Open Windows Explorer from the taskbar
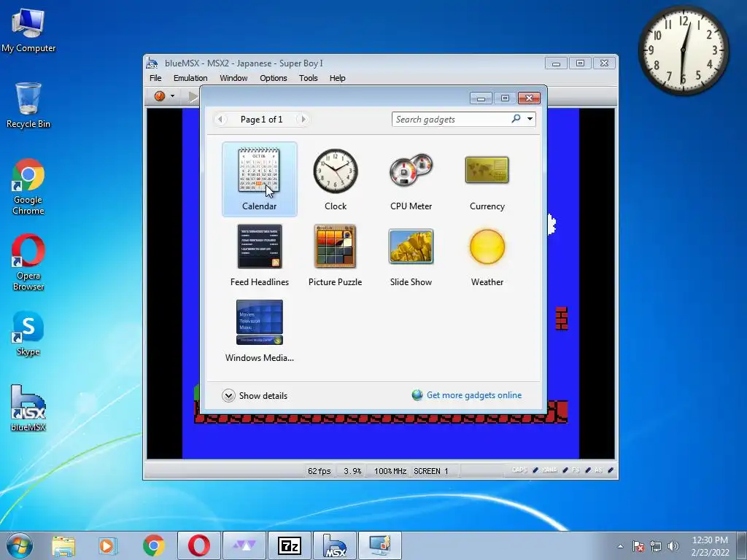Viewport: 747px width, 560px height. click(63, 545)
